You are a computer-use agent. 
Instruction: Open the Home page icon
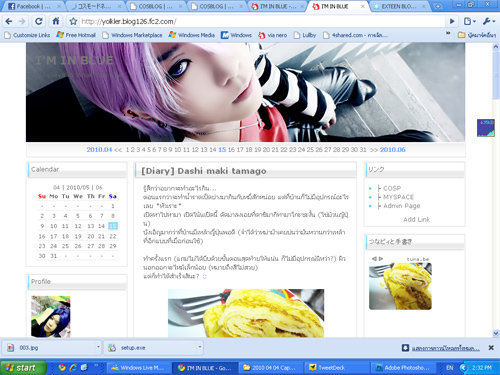coord(56,21)
